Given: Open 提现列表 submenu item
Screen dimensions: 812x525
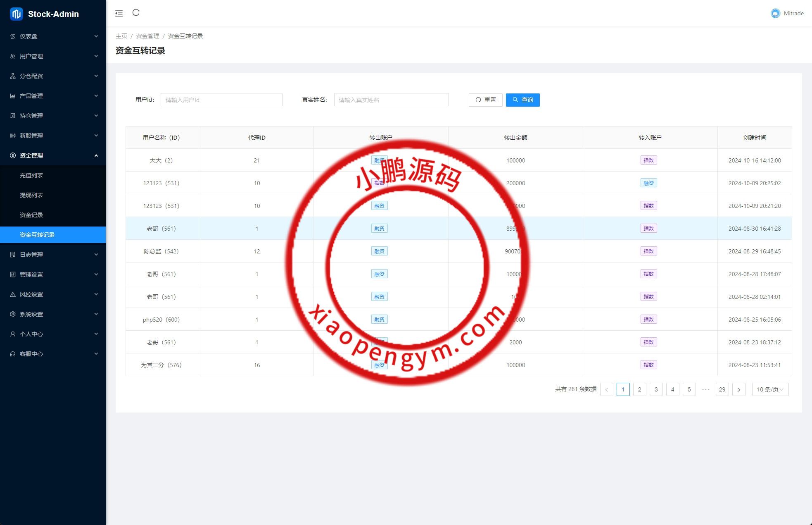Looking at the screenshot, I should (x=31, y=195).
